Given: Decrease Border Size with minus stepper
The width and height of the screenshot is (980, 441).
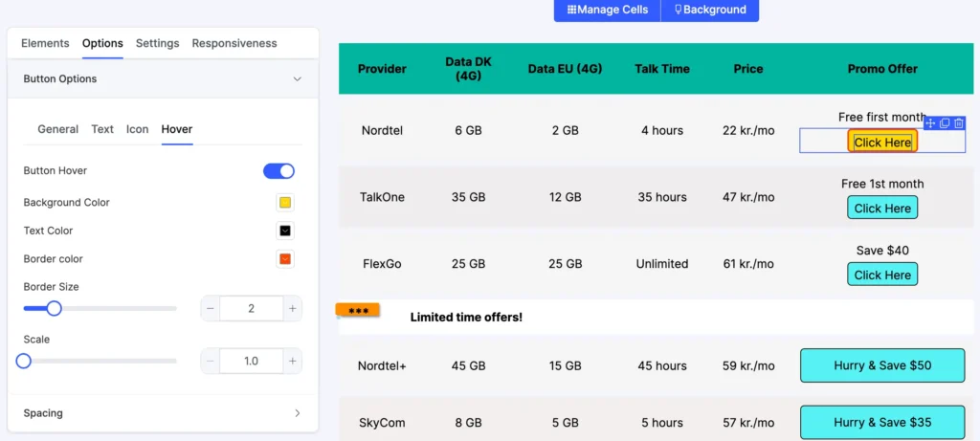Looking at the screenshot, I should 210,308.
